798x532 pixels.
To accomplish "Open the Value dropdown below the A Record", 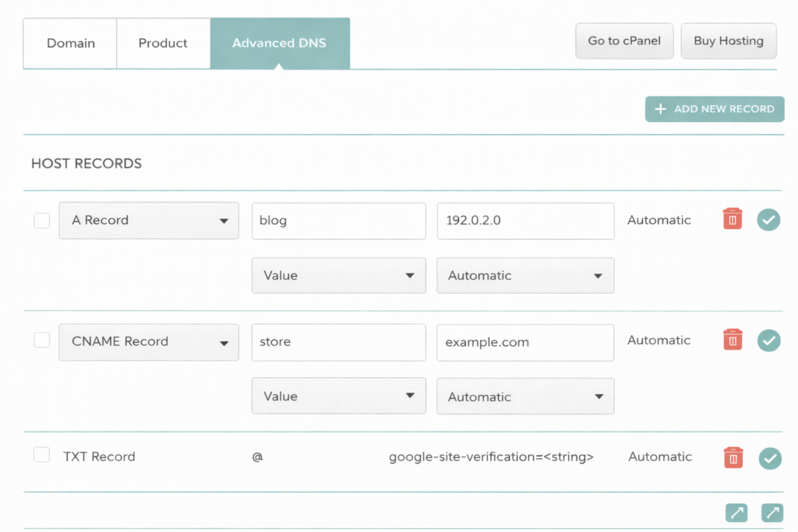I will 338,275.
